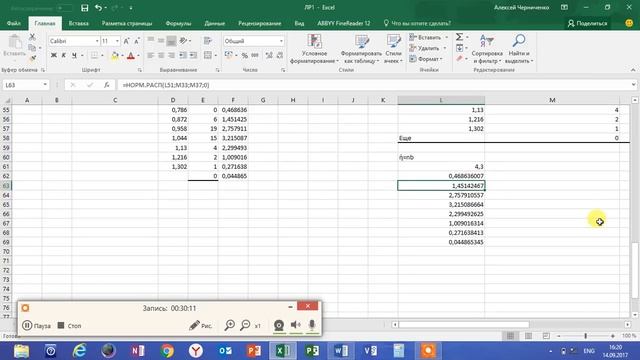Open the Общий number format dropdown
The height and width of the screenshot is (360, 640).
coord(281,41)
